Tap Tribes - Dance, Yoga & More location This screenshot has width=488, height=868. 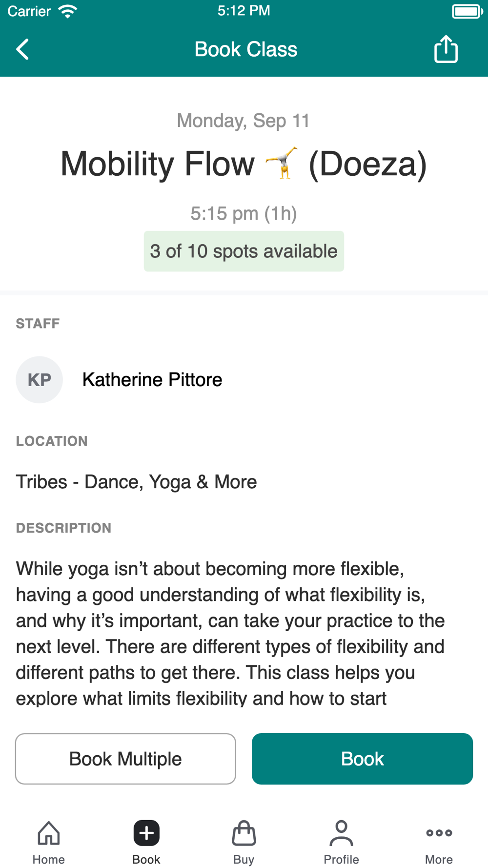tap(137, 482)
